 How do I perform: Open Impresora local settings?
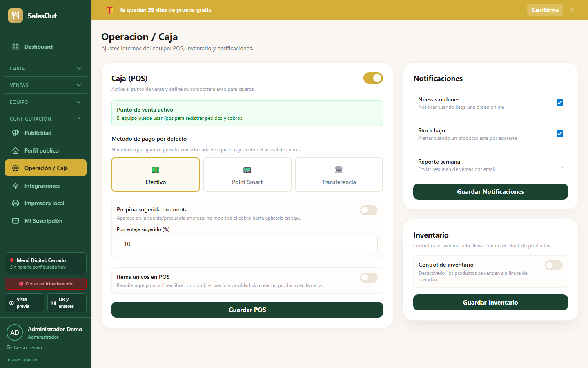click(x=46, y=203)
